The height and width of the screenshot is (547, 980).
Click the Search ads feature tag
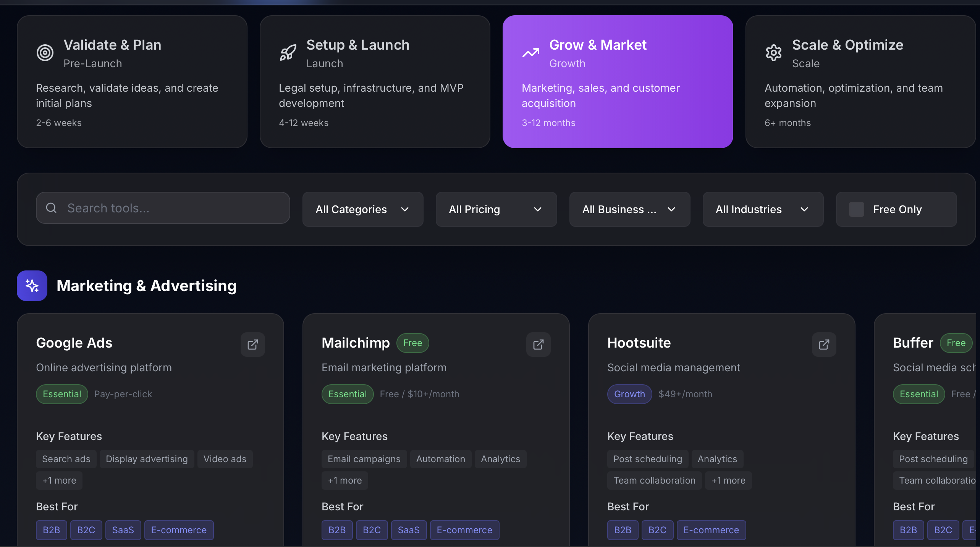pos(66,459)
